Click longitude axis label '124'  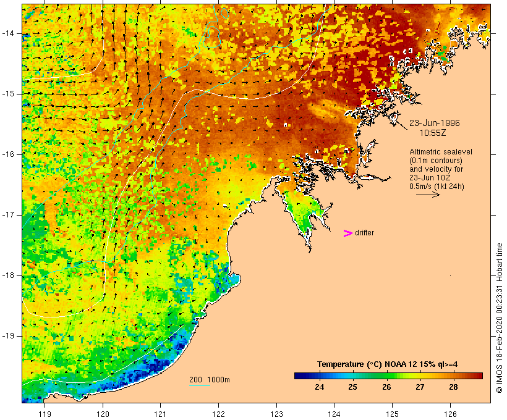click(x=334, y=414)
